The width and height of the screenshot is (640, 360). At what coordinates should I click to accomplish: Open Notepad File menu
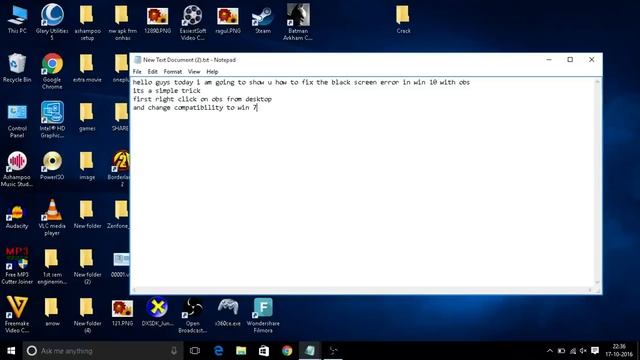pyautogui.click(x=137, y=71)
